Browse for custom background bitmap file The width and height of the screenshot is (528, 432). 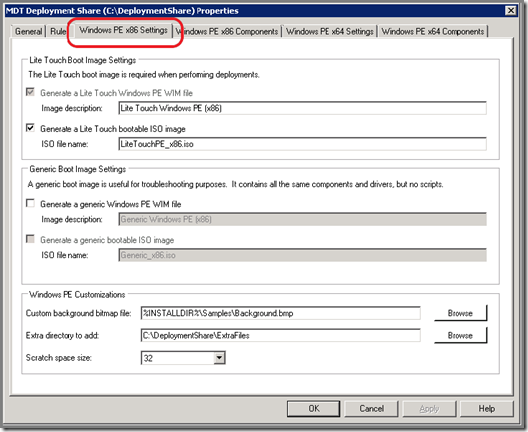coord(460,313)
